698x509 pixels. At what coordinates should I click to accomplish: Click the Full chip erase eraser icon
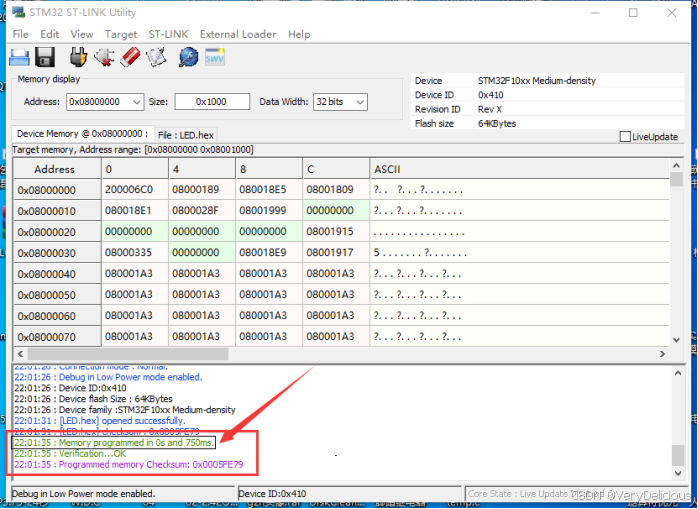click(130, 57)
